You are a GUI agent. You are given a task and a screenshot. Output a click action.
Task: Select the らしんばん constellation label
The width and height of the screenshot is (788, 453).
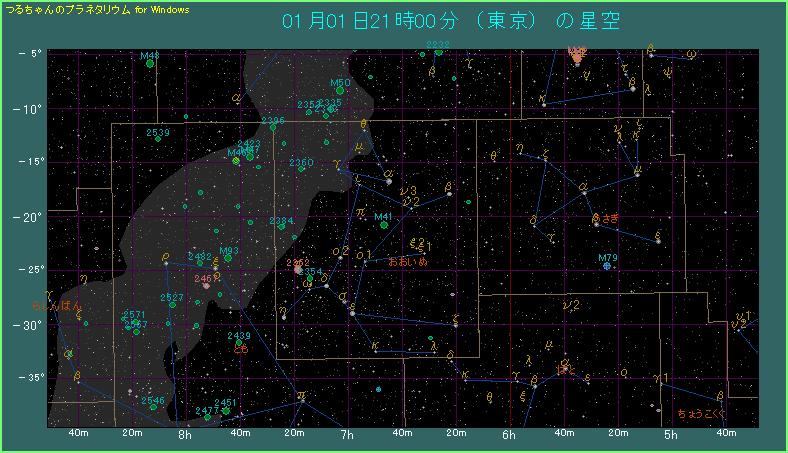[x=52, y=303]
